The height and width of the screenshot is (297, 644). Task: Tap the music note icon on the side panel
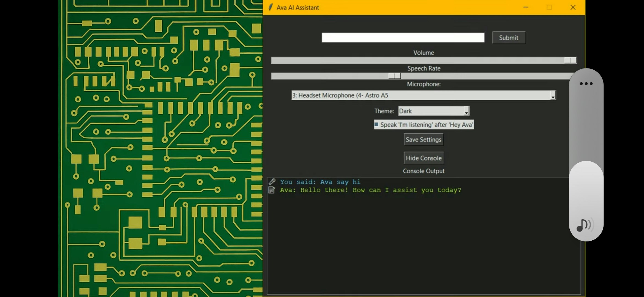[585, 225]
